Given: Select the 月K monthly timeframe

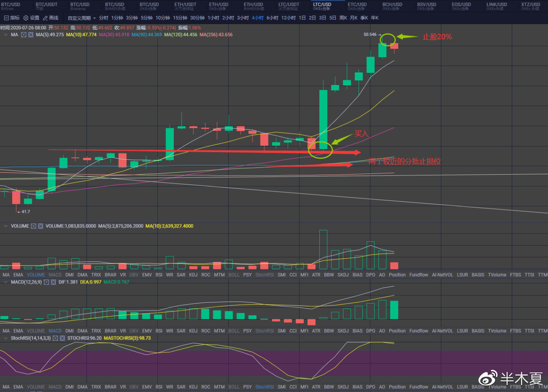Looking at the screenshot, I should click(354, 18).
